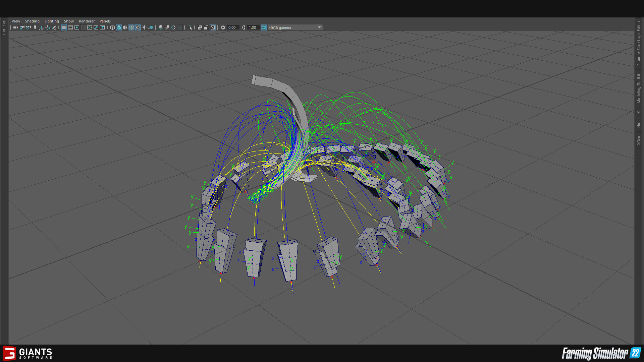The image size is (644, 362).
Task: Open the Panels menu
Action: tap(105, 21)
